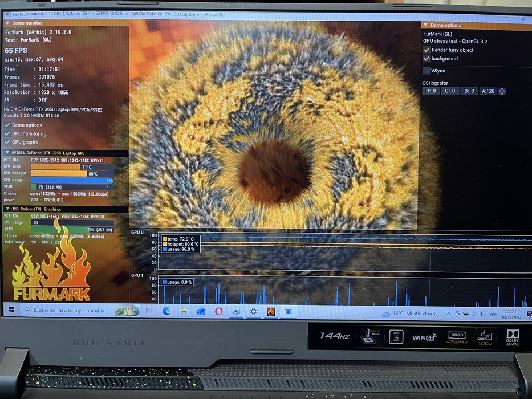Open Wi-Fi network tray icon
This screenshot has width=532, height=399.
coord(474,314)
